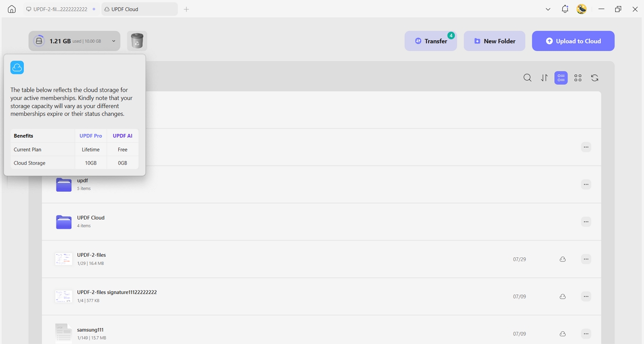Open more options for UPDF-2-files

(586, 259)
